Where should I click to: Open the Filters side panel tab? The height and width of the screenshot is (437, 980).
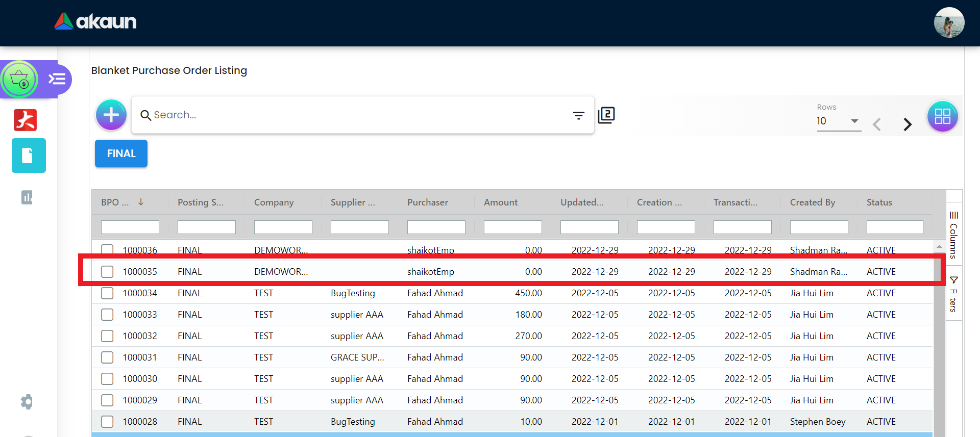coord(953,294)
